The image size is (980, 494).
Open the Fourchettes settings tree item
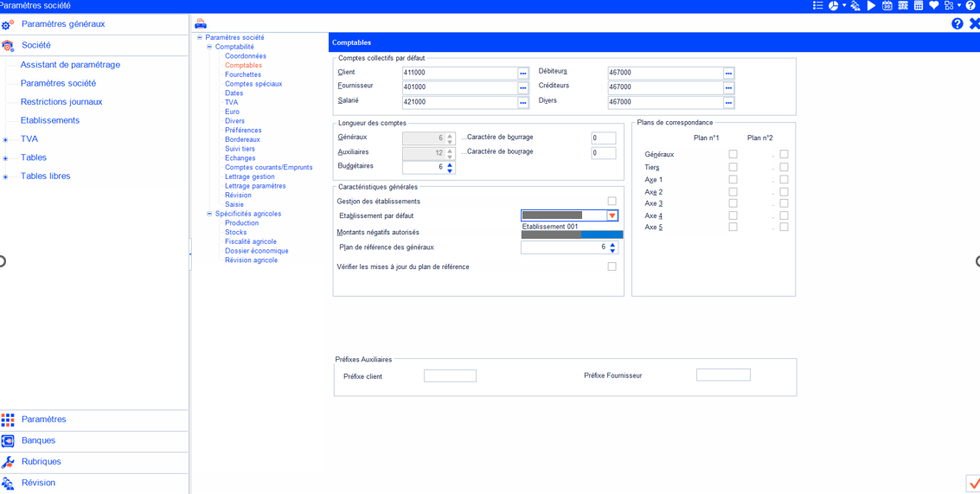tap(242, 74)
